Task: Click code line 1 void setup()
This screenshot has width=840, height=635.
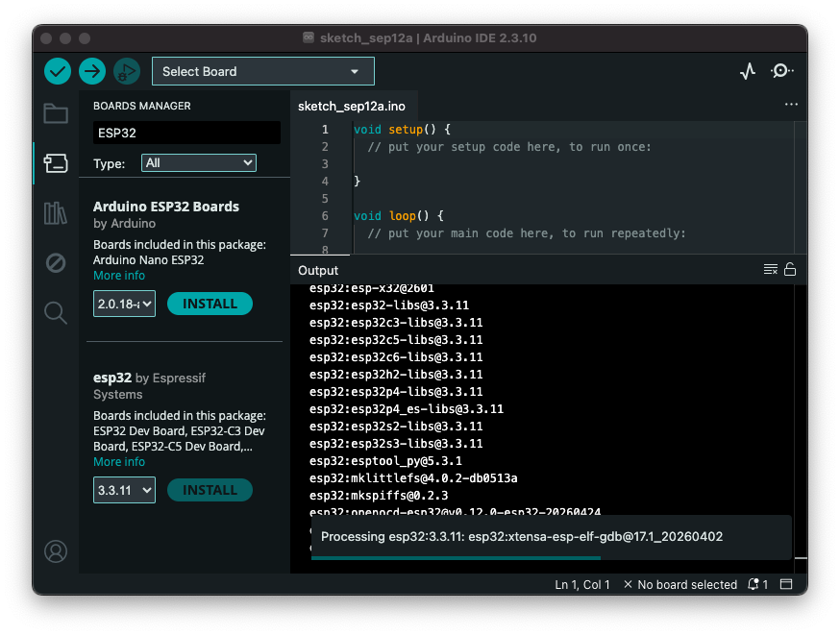Action: click(403, 129)
